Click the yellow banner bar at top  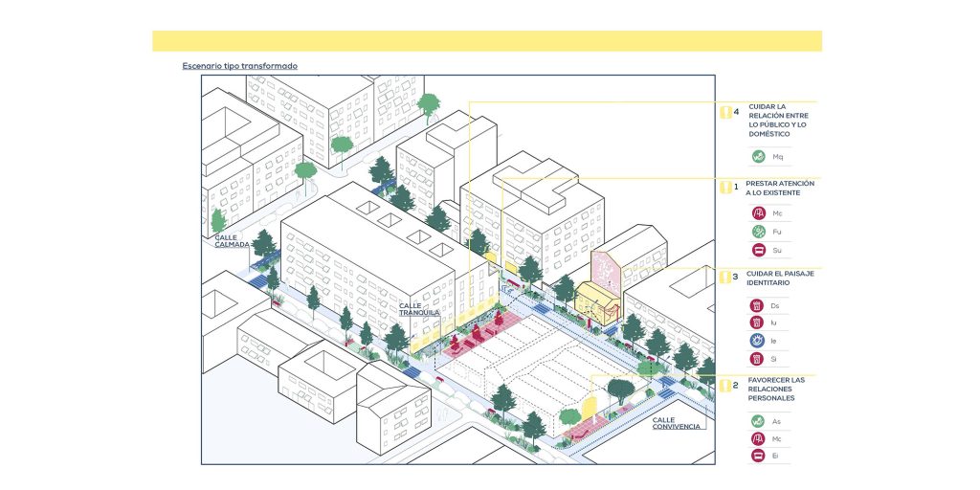(x=486, y=41)
